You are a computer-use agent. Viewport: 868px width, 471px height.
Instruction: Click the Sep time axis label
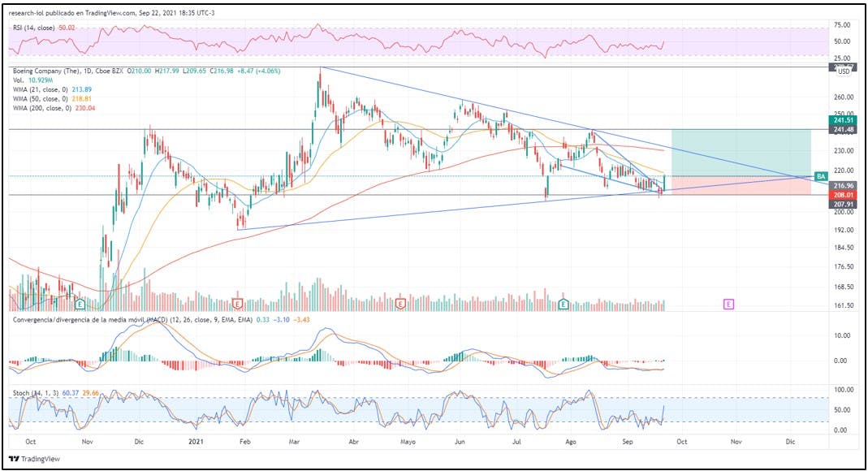(x=627, y=442)
